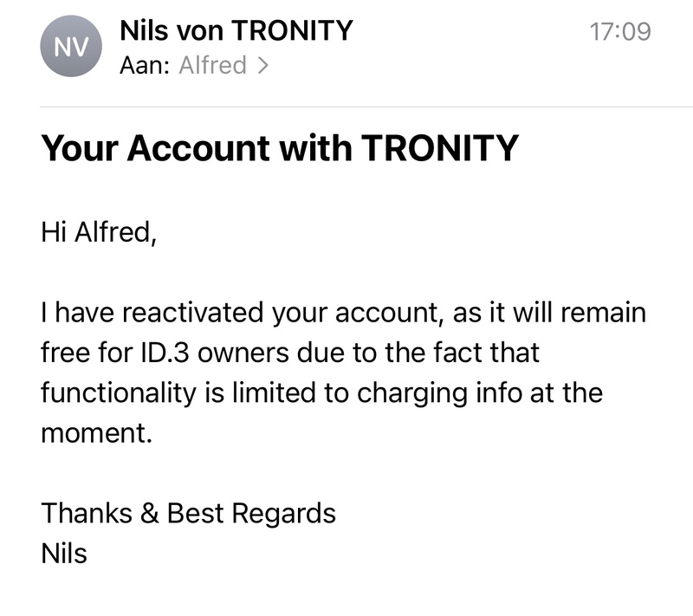This screenshot has width=693, height=616.
Task: Tap the NV sender avatar
Action: (69, 49)
